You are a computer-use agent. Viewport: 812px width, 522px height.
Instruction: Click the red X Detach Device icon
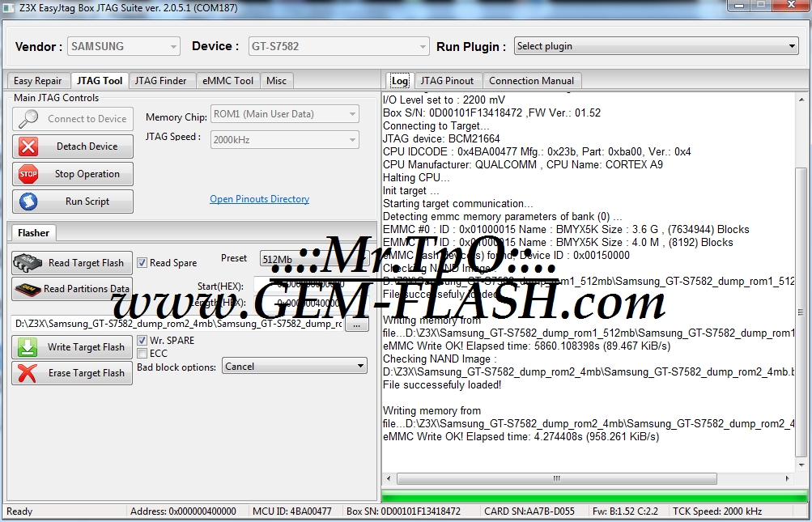(28, 146)
